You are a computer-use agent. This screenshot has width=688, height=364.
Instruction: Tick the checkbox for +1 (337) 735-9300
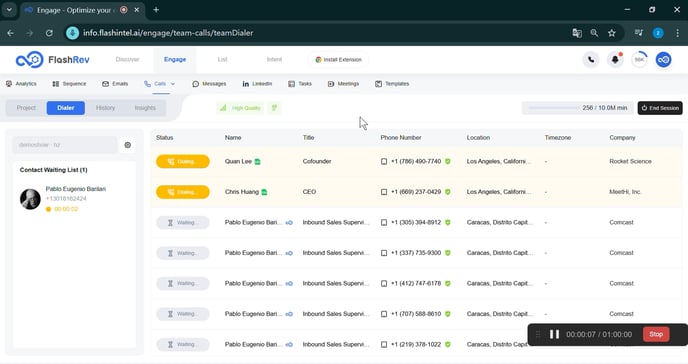click(384, 253)
